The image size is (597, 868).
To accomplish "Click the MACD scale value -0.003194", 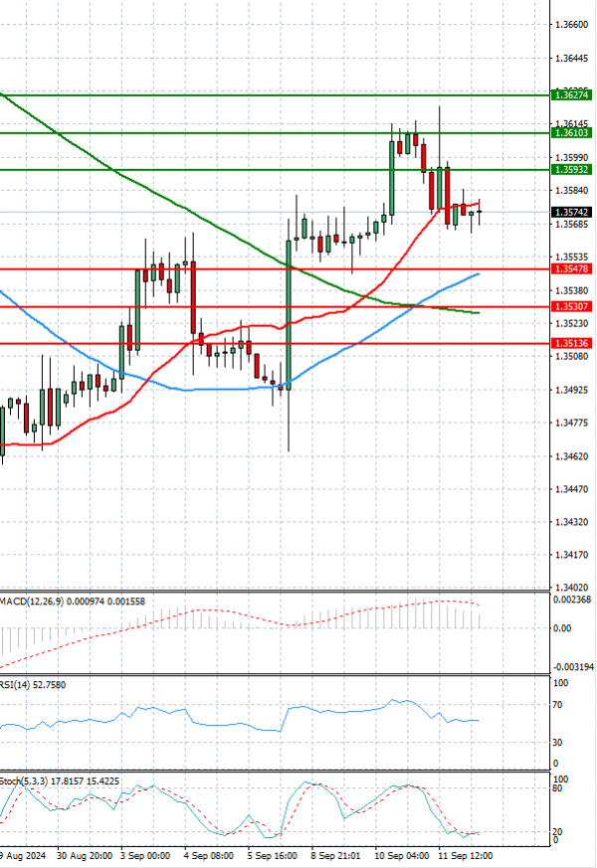I will pos(573,667).
